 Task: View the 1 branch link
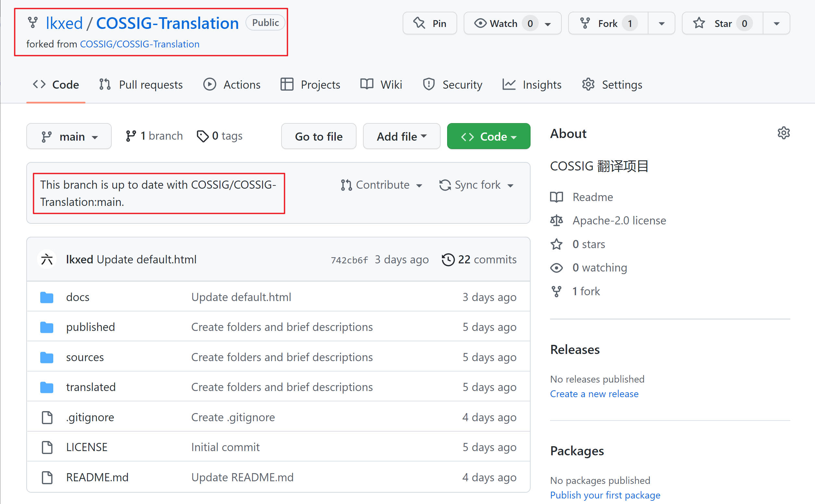tap(154, 136)
